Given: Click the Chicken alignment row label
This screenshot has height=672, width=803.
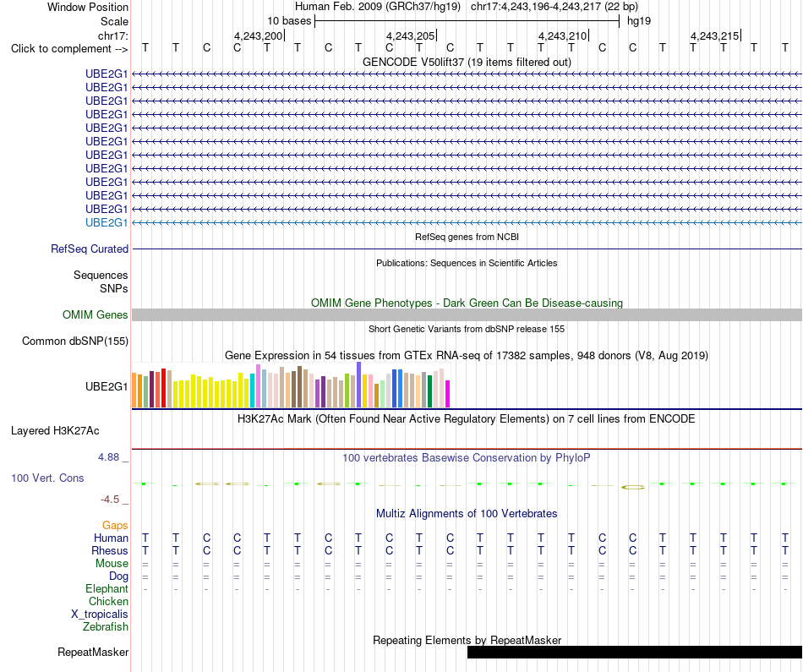Looking at the screenshot, I should [x=108, y=601].
